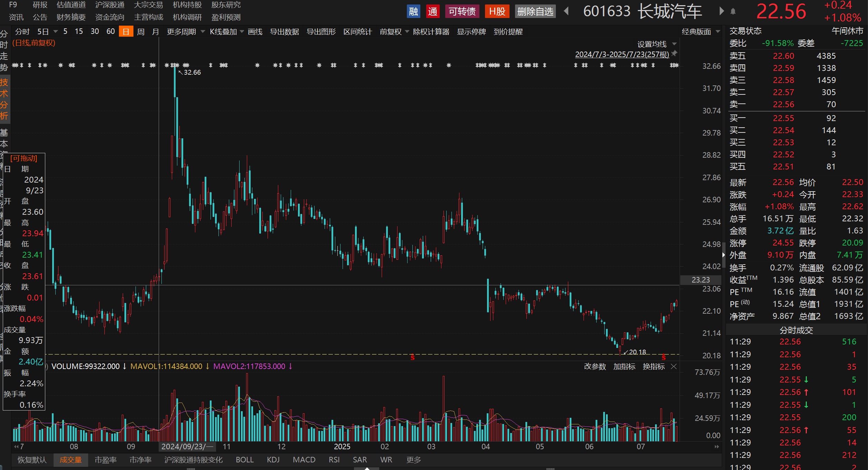This screenshot has width=868, height=470.
Task: Open the 可转债 convertible bond badge
Action: [x=462, y=11]
